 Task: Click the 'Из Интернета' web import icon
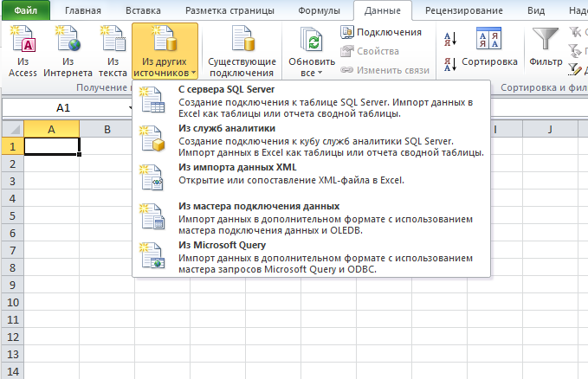[68, 50]
